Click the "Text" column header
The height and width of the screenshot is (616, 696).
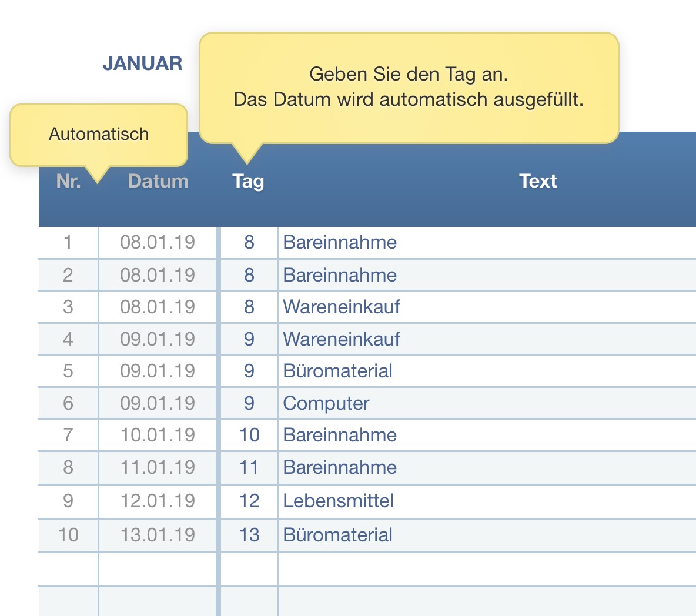538,181
